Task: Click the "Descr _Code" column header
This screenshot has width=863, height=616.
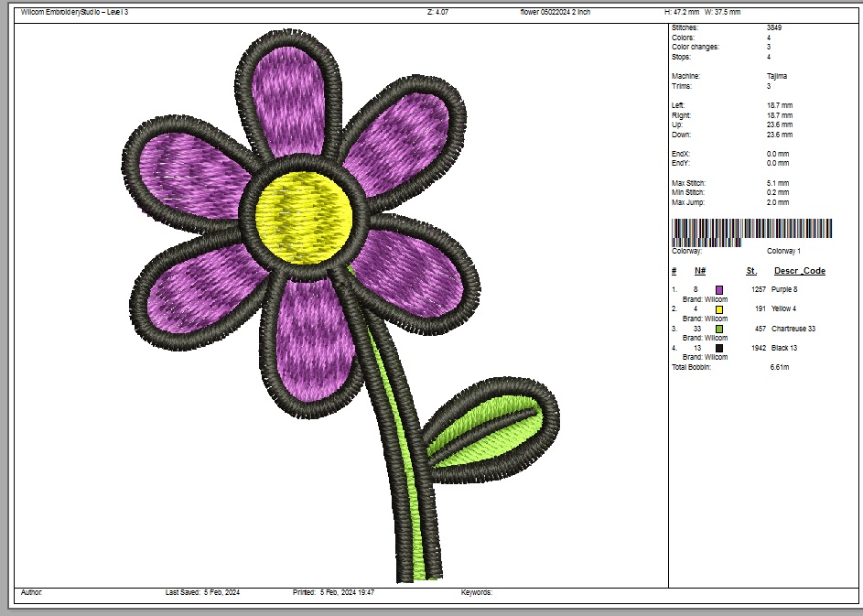Action: (799, 271)
